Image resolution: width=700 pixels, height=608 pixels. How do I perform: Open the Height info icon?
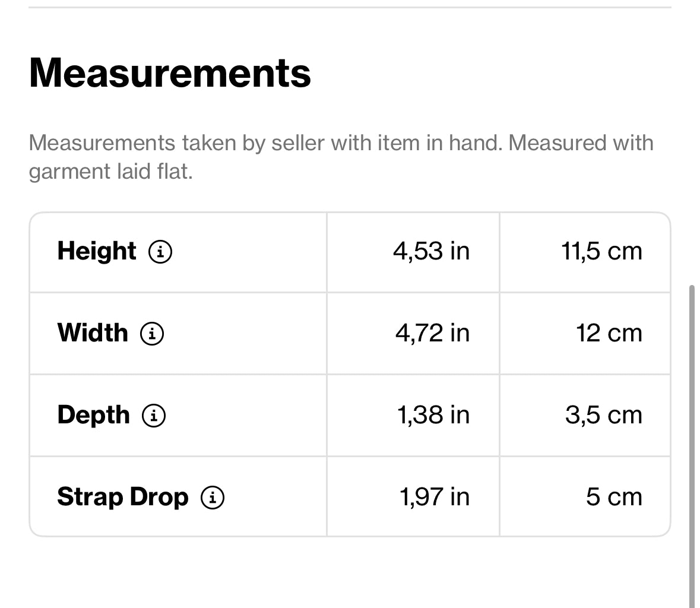pyautogui.click(x=160, y=252)
